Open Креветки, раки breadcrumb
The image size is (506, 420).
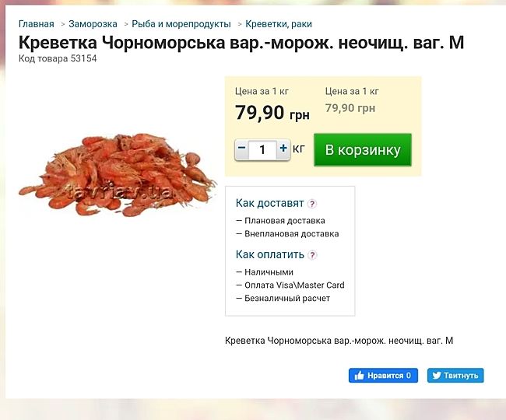point(279,24)
